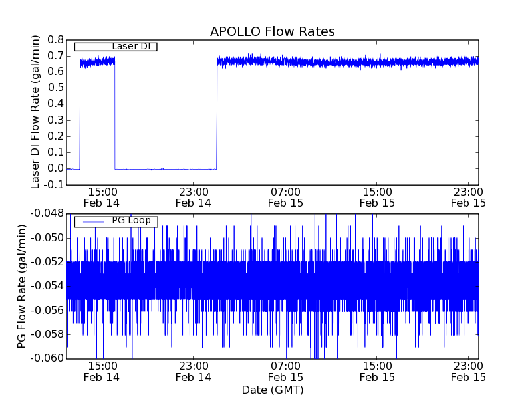Click the -0.058 y-axis tick label
The width and height of the screenshot is (532, 399).
pos(47,334)
